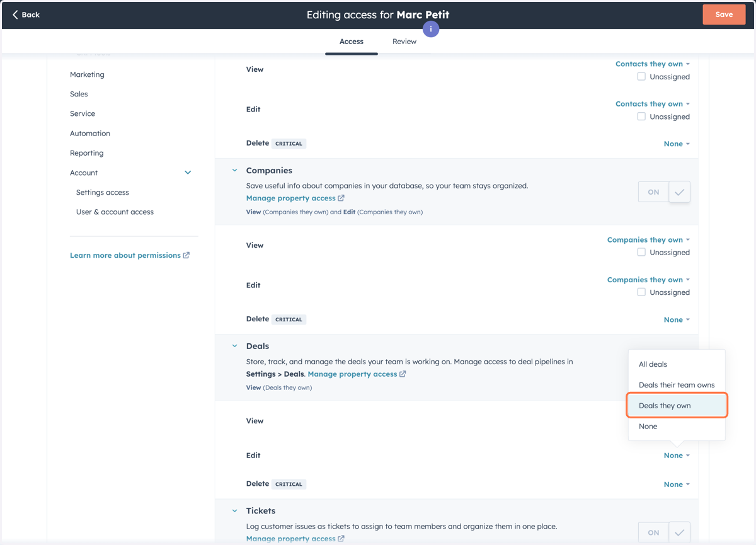
Task: Check Unassigned under Companies Edit
Action: (x=641, y=292)
